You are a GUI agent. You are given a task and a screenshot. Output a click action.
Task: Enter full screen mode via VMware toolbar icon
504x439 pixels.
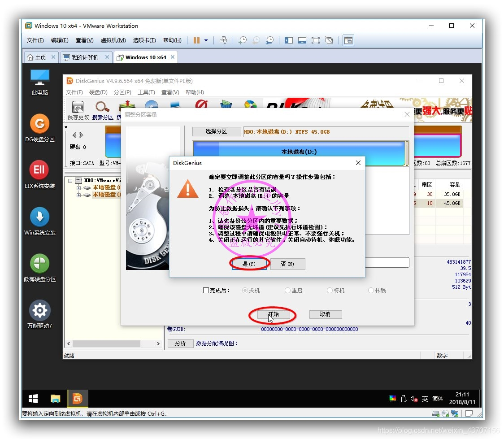tap(316, 40)
